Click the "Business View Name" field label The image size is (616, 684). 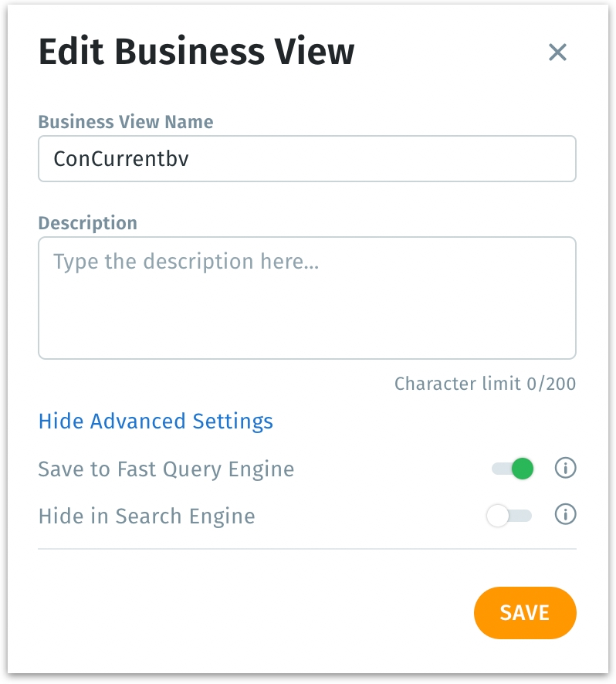126,122
